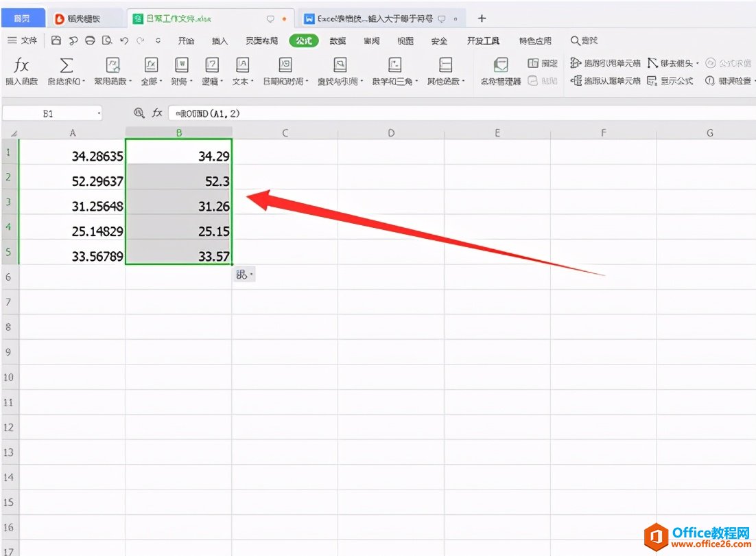Click the Save icon in quick access toolbar

(x=56, y=40)
